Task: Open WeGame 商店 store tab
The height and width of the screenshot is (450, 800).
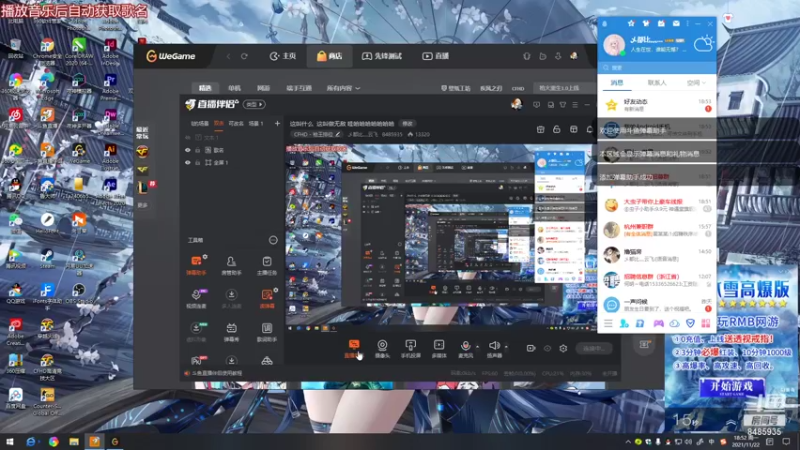Action: pos(329,56)
